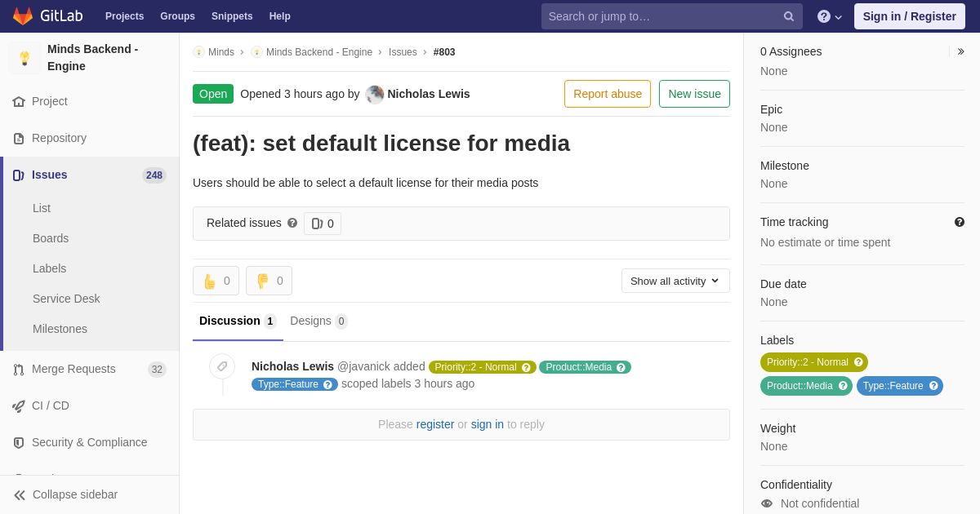Viewport: 980px width, 514px height.
Task: Click the Sign in / Register button
Action: [910, 16]
